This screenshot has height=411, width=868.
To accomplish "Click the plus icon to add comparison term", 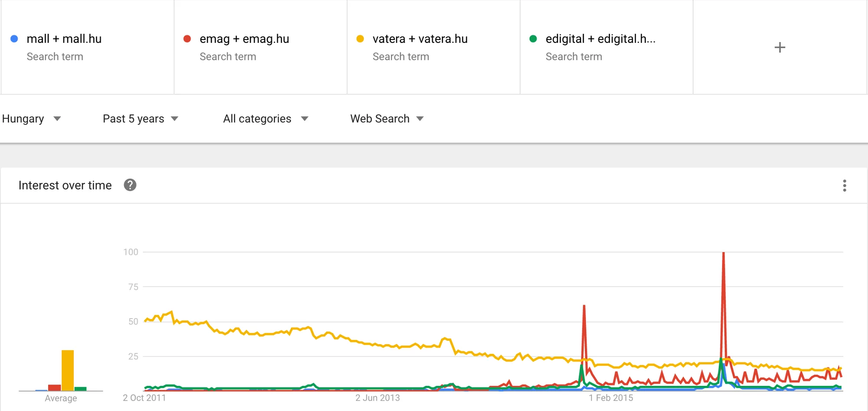I will tap(779, 47).
